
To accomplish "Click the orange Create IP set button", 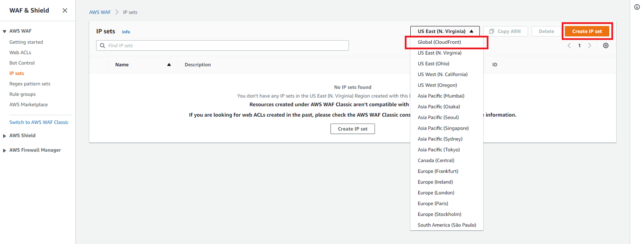I will click(x=587, y=31).
